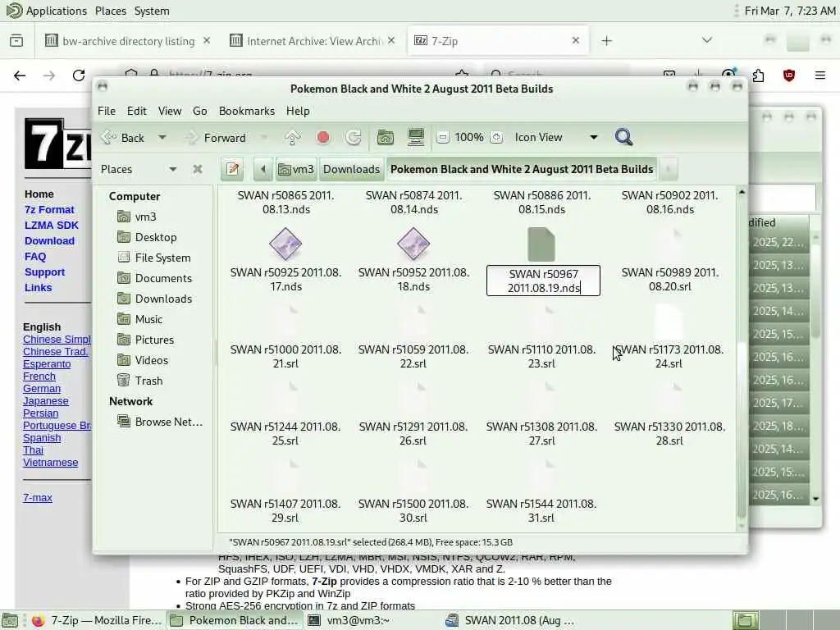The height and width of the screenshot is (630, 840).
Task: Open the Help menu
Action: click(x=298, y=111)
